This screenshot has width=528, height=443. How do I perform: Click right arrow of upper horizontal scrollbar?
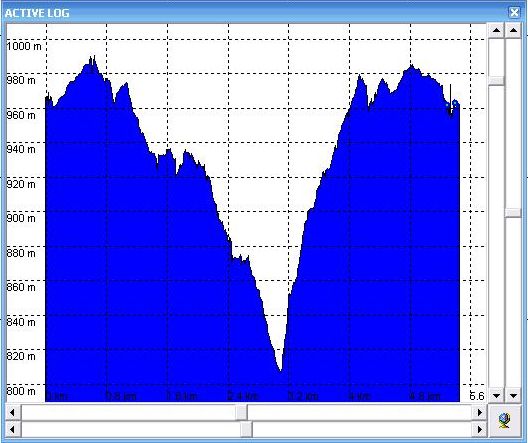click(479, 413)
